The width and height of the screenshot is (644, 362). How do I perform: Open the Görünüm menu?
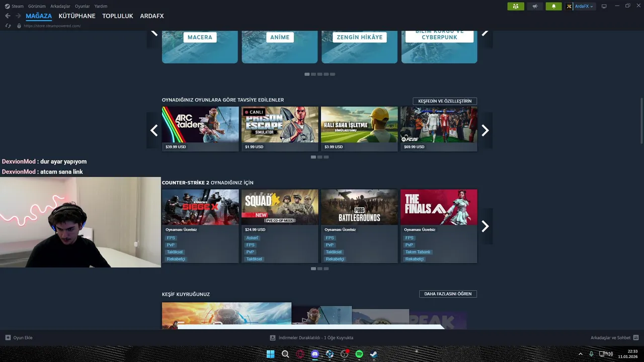pos(37,6)
